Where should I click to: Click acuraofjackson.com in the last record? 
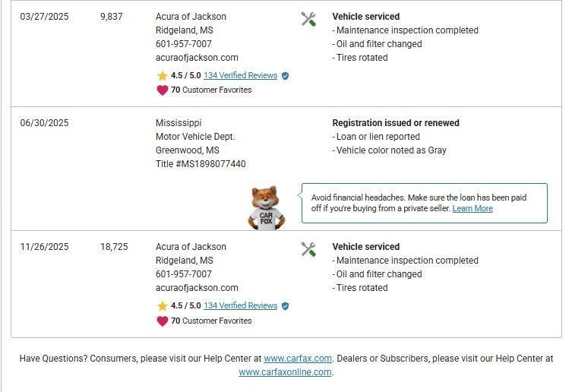tap(197, 288)
